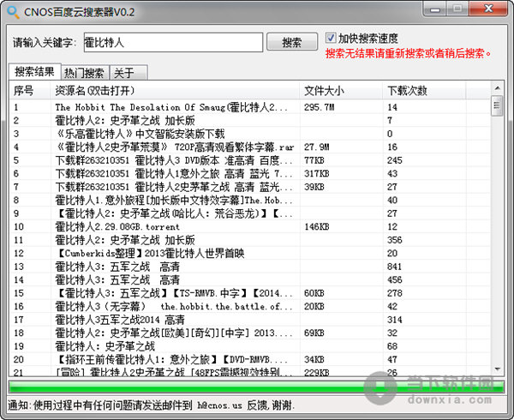Click the 搜索 button
Image resolution: width=514 pixels, height=420 pixels.
click(x=291, y=42)
